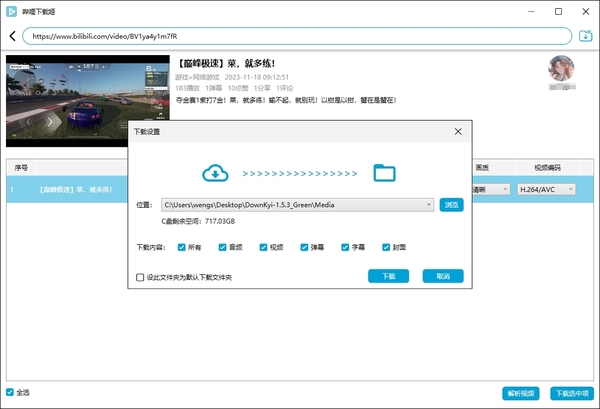Click the folder icon in the download settings dialog
600x409 pixels.
(385, 172)
